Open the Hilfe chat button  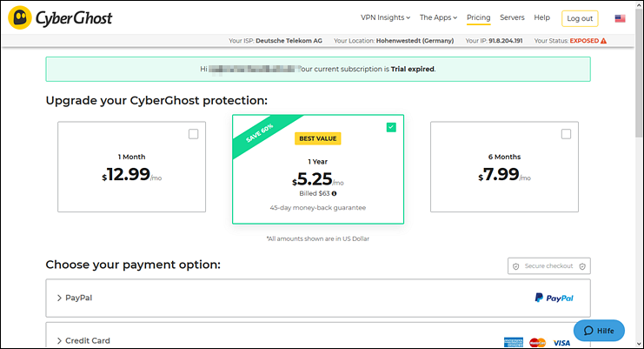[x=599, y=331]
